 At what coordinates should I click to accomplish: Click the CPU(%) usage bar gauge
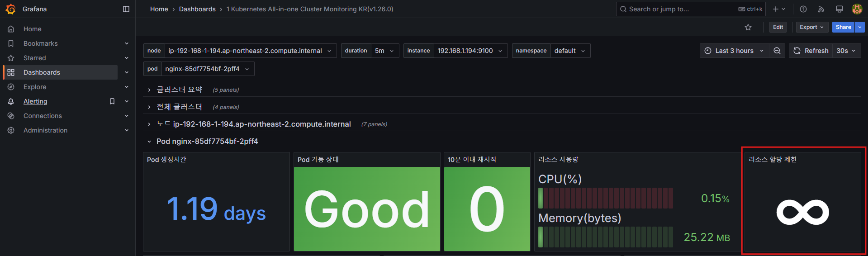(x=606, y=198)
